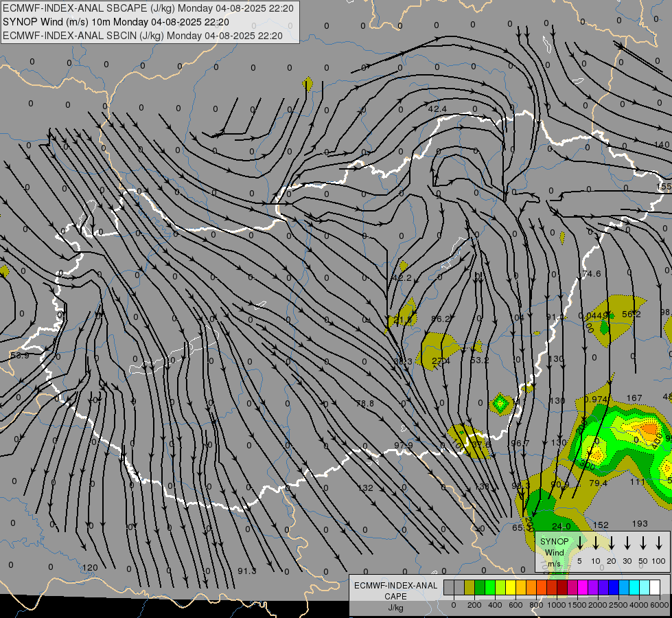The width and height of the screenshot is (672, 618).
Task: Click the 167 value on the map
Action: 634,398
